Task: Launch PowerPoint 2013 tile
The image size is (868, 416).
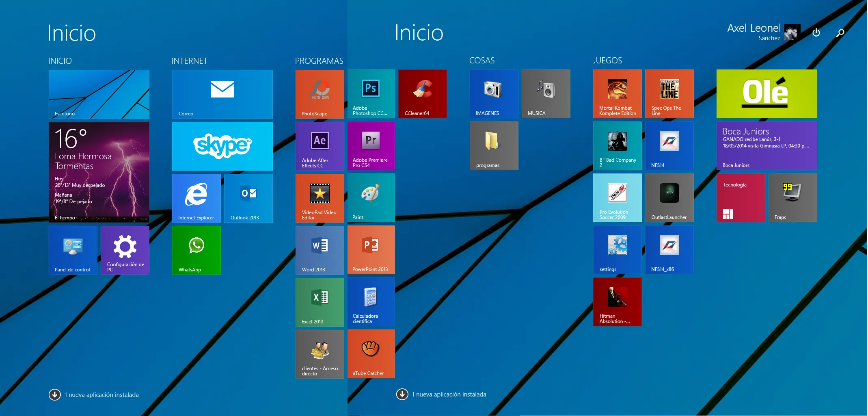Action: pyautogui.click(x=371, y=250)
